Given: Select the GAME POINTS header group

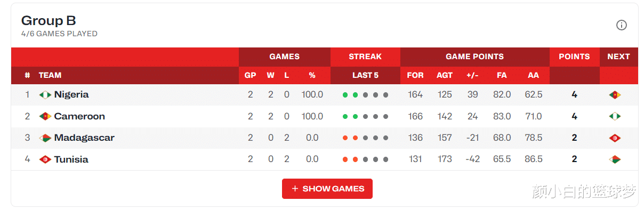Looking at the screenshot, I should pyautogui.click(x=474, y=57).
